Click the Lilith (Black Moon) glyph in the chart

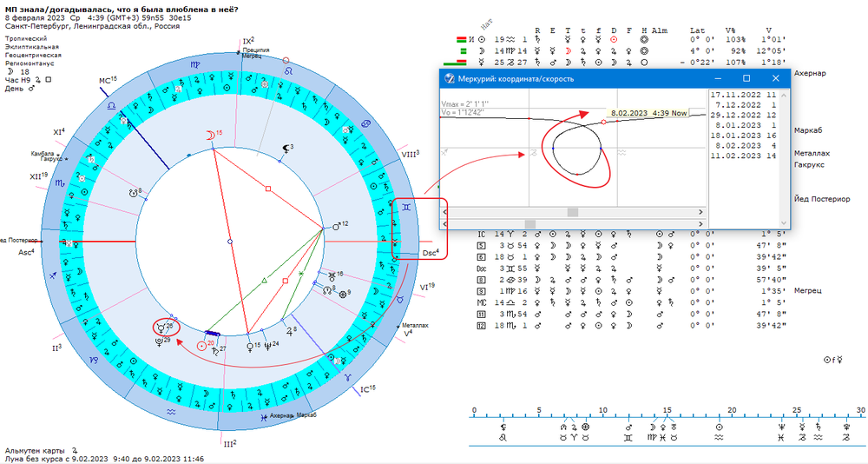[286, 149]
